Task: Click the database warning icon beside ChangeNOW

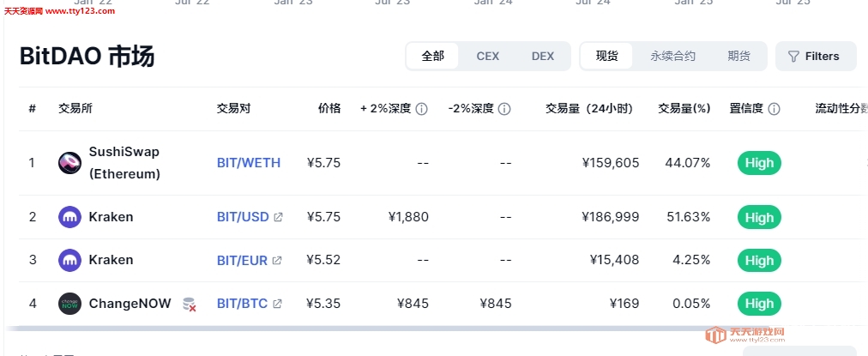Action: (x=190, y=304)
